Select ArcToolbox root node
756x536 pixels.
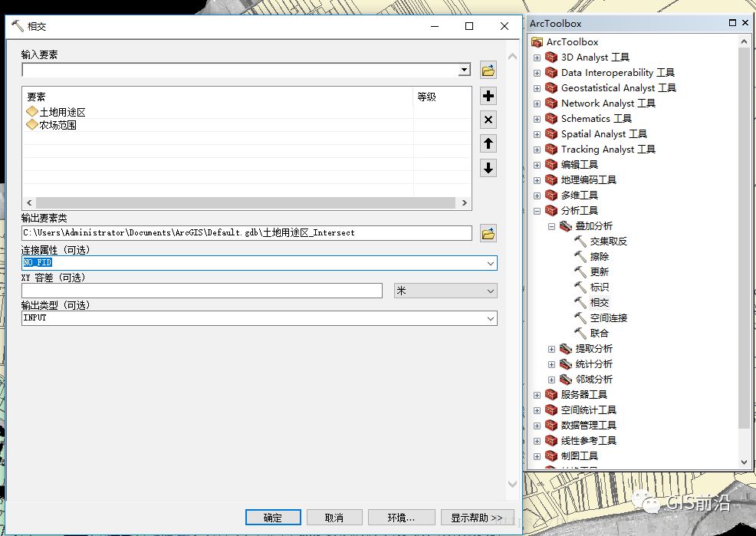[572, 42]
